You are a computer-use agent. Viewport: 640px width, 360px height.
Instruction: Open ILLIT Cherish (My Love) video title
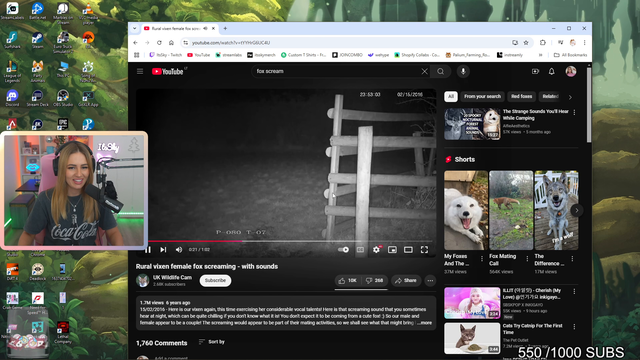[x=532, y=293]
